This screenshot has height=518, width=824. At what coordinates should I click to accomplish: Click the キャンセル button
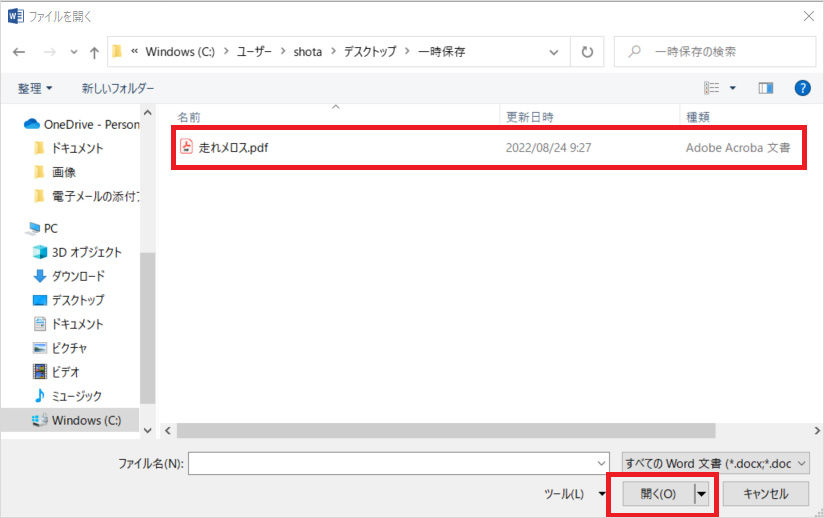click(765, 494)
